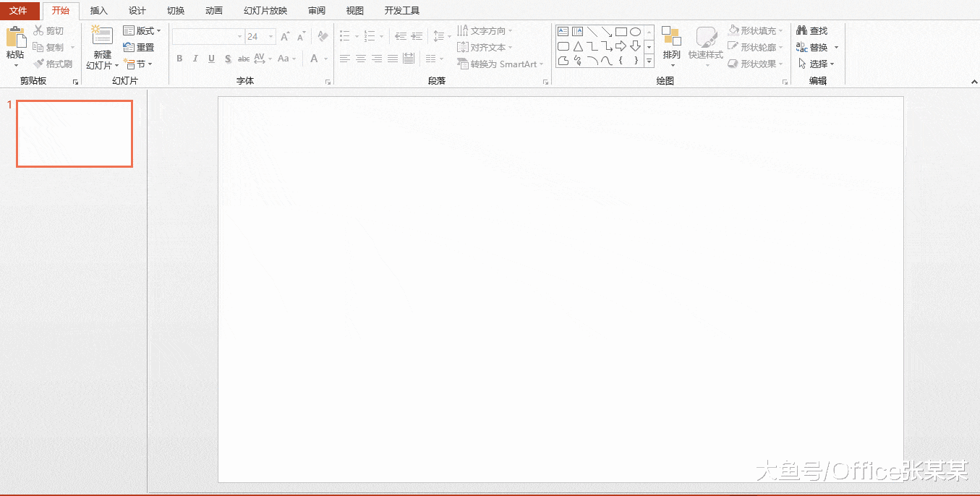The height and width of the screenshot is (496, 980).
Task: Select the Oval shape in gallery
Action: (x=635, y=32)
